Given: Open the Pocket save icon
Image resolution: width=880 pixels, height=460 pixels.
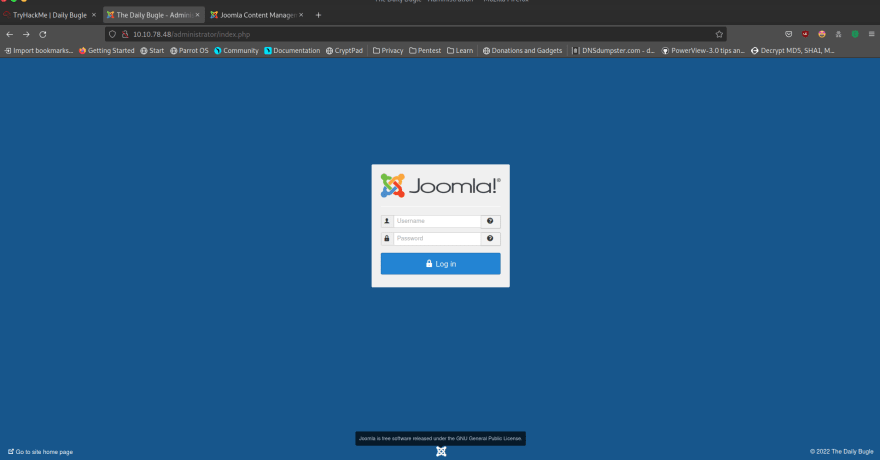Looking at the screenshot, I should 789,34.
